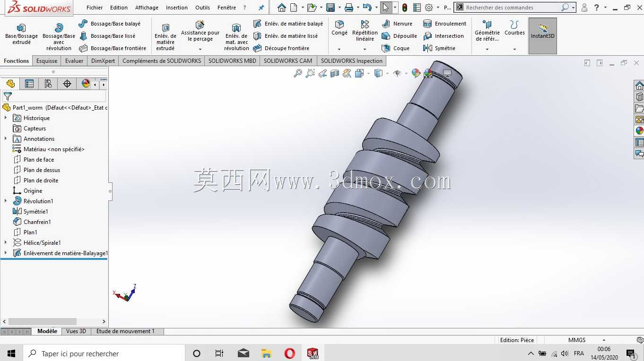Open Assistance pour le perçage
The height and width of the screenshot is (361, 644).
(200, 31)
